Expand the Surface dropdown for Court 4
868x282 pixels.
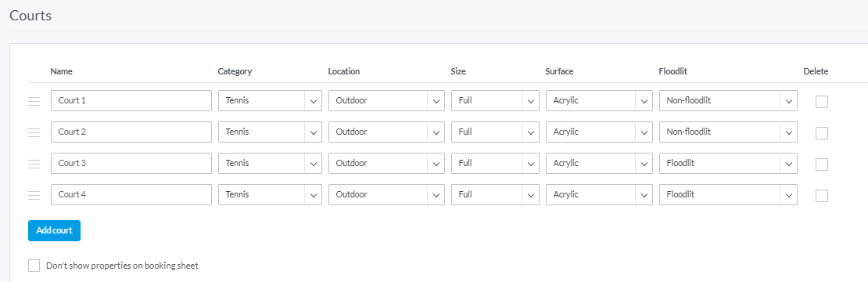(x=599, y=194)
